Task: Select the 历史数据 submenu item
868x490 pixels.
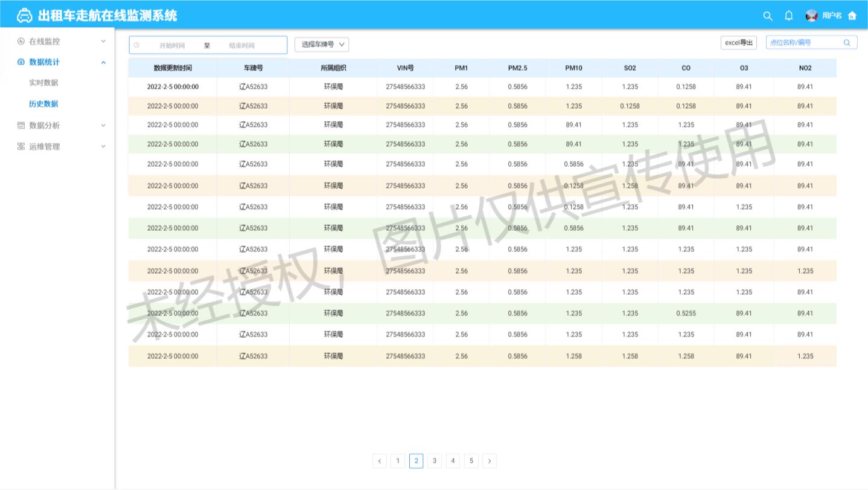Action: 43,104
